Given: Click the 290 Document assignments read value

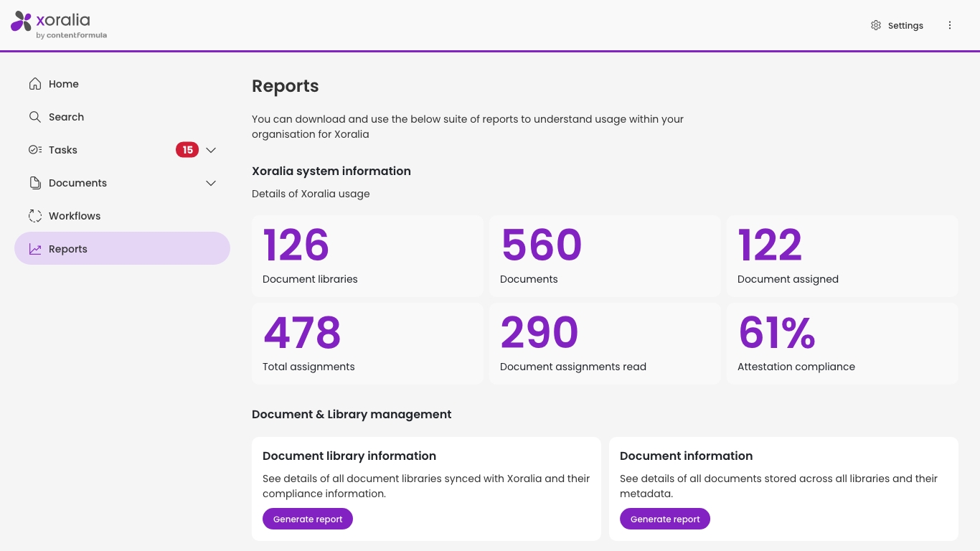Looking at the screenshot, I should click(540, 333).
